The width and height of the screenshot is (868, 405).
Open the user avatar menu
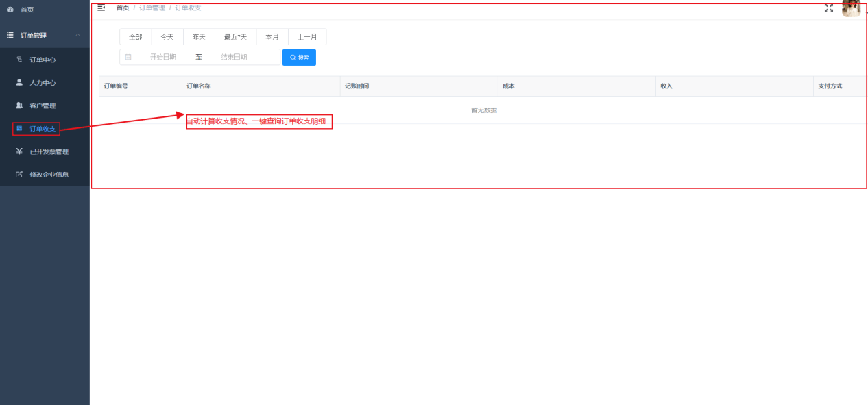click(851, 8)
